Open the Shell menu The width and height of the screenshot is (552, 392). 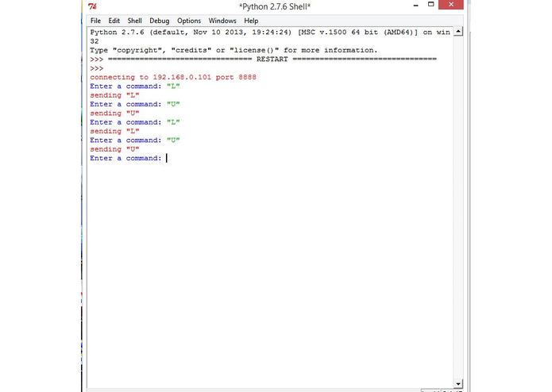tap(134, 21)
